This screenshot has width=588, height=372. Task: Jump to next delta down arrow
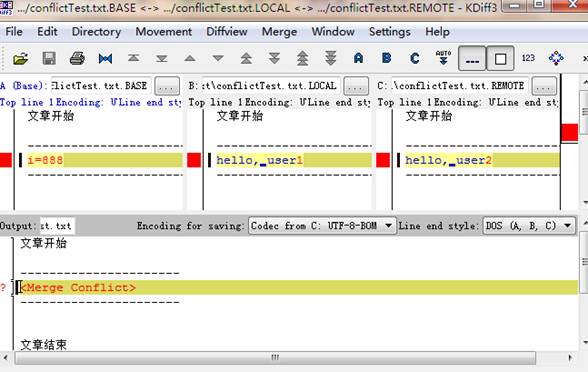(218, 58)
